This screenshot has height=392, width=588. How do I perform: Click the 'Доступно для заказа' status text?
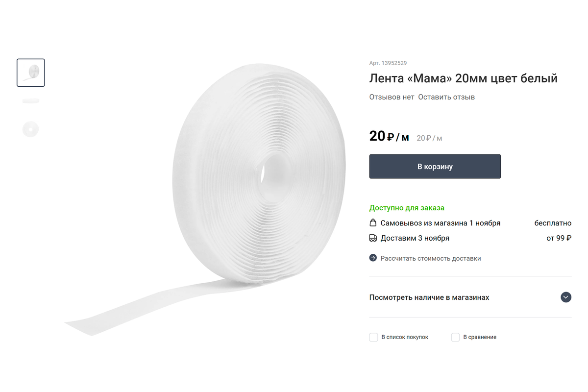pos(407,208)
